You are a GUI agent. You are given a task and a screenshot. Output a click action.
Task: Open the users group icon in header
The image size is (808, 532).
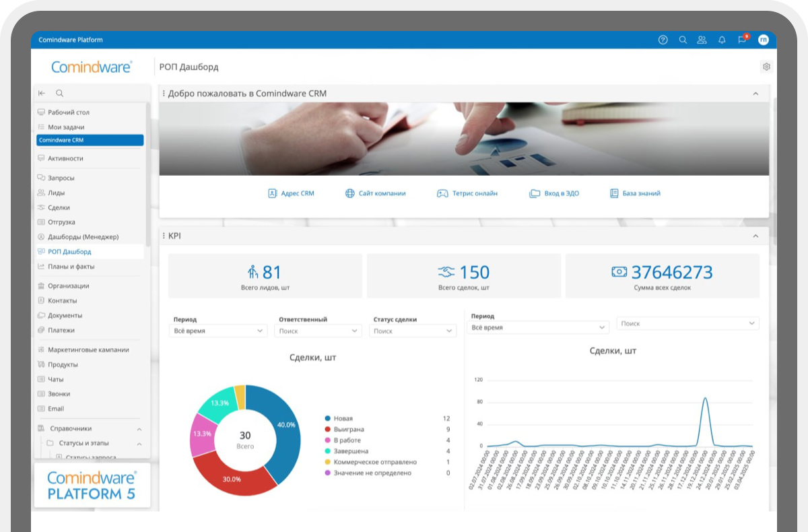702,40
